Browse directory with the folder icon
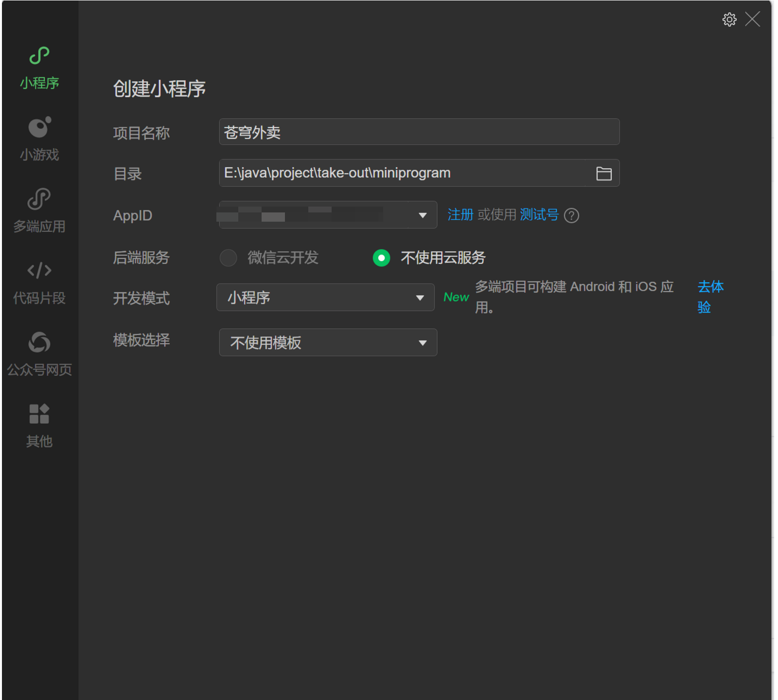This screenshot has width=778, height=700. [603, 174]
